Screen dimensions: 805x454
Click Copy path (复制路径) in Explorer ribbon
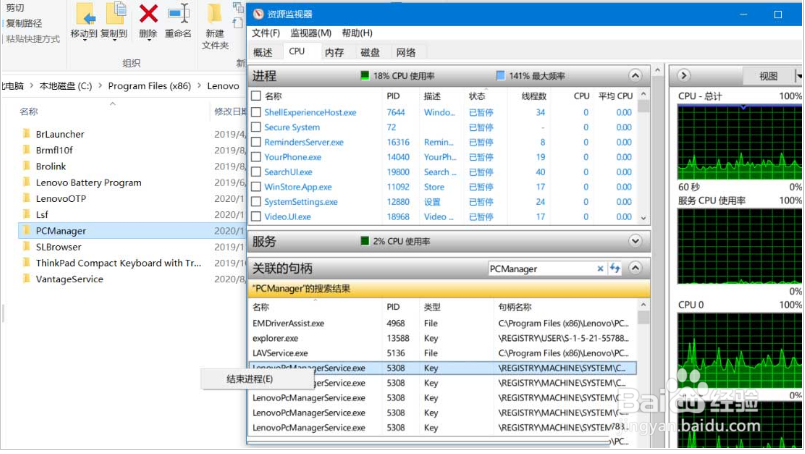coord(24,23)
